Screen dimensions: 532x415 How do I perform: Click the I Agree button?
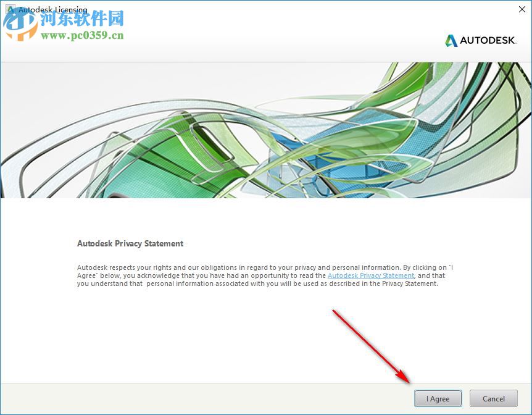(438, 398)
